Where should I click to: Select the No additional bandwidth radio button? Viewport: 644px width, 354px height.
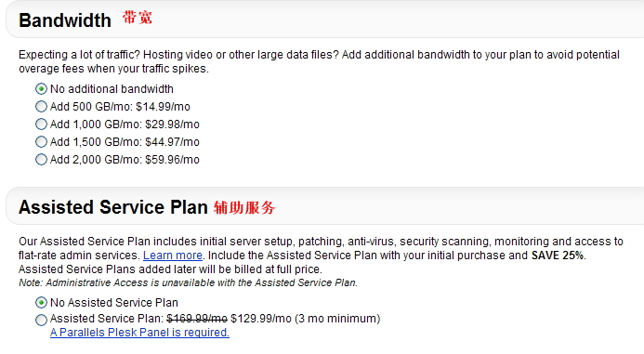[41, 88]
